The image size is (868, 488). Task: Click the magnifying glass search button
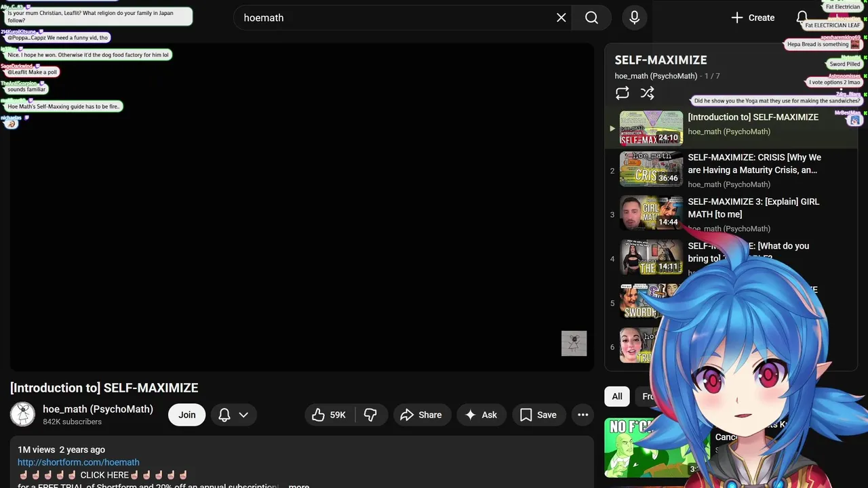[591, 18]
